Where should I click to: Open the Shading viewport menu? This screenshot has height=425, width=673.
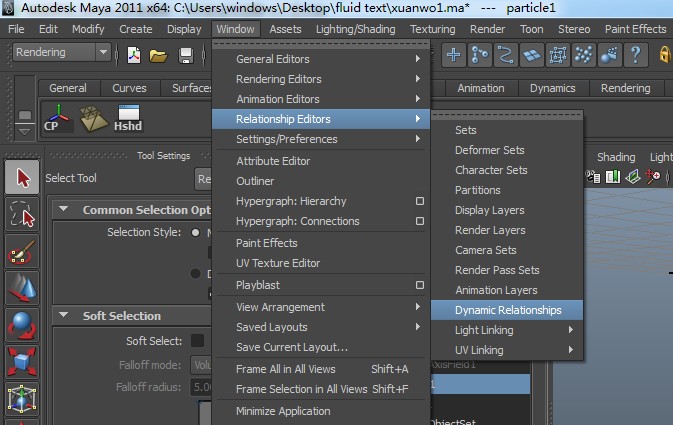pyautogui.click(x=616, y=157)
